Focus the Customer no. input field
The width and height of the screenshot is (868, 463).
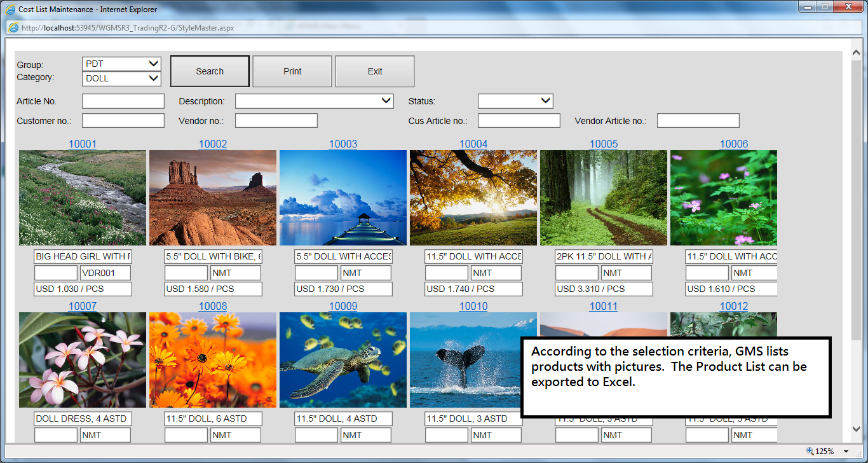123,121
